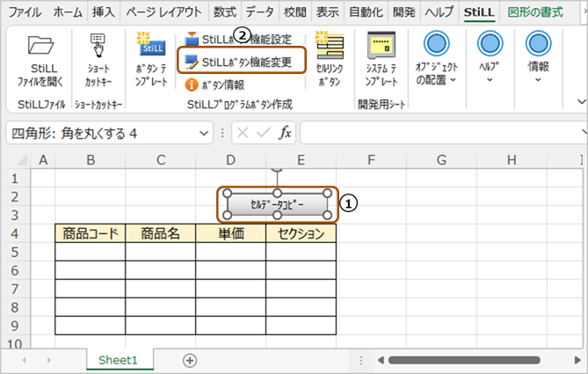The width and height of the screenshot is (588, 374).
Task: Click the horizontal scrollbar thumb
Action: 464,360
